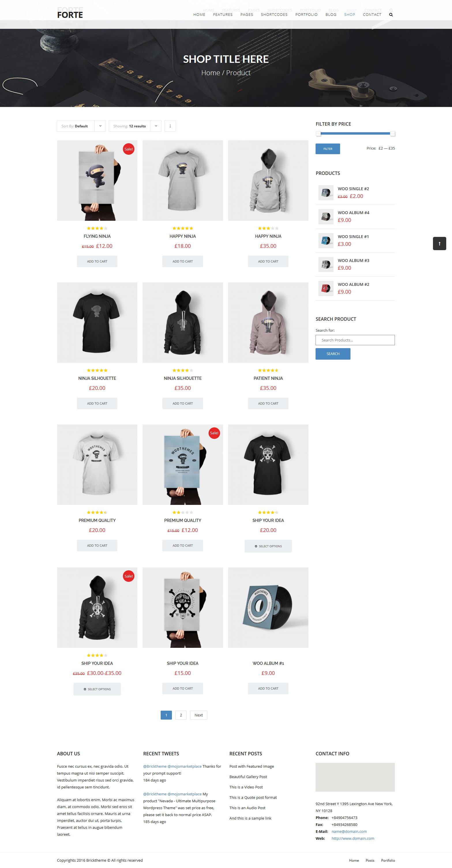Click Woo Single #2 product thumbnail
Screen dimensions: 452x868
tap(326, 193)
